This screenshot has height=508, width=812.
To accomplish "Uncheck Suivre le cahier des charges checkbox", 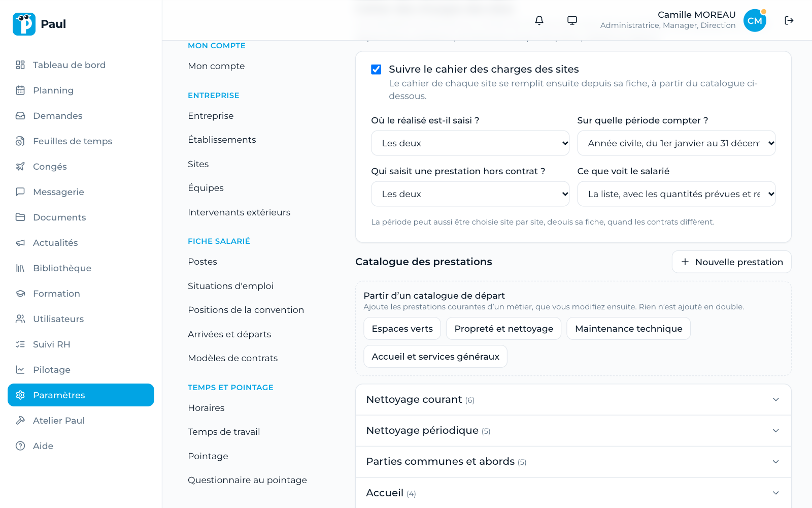I will pyautogui.click(x=376, y=70).
